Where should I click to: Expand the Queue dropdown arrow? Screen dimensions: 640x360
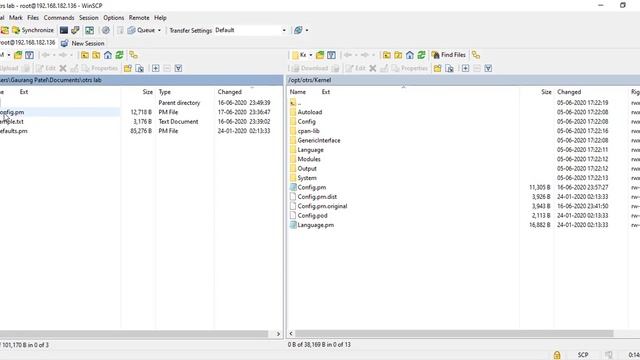tap(159, 30)
